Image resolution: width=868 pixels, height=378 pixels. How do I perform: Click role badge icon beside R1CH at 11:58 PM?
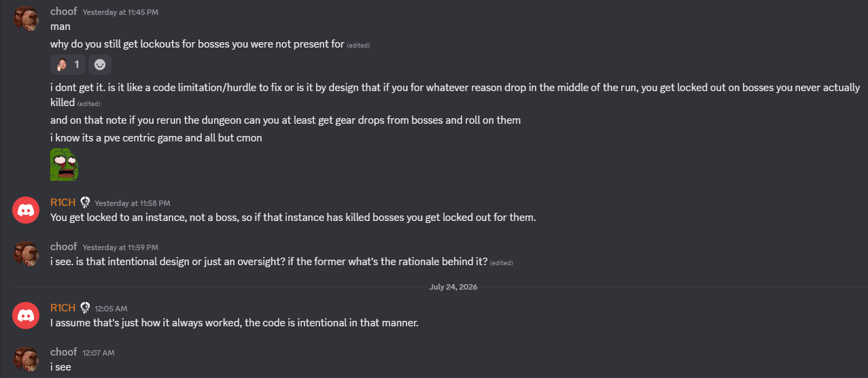click(x=85, y=203)
